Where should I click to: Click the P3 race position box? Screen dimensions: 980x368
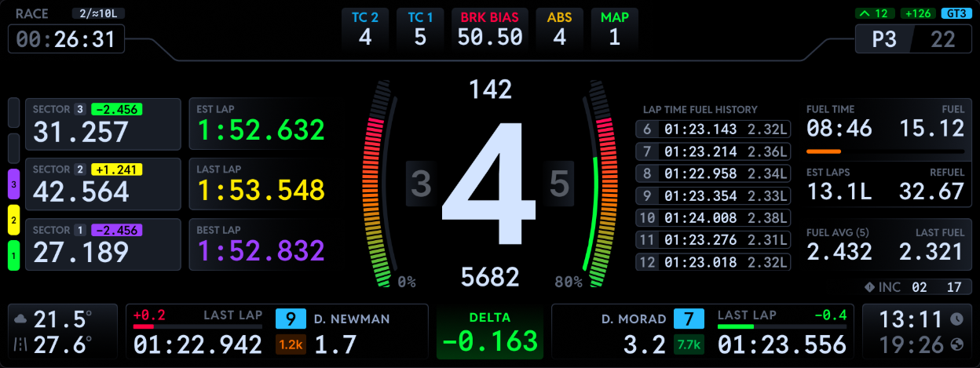(883, 39)
